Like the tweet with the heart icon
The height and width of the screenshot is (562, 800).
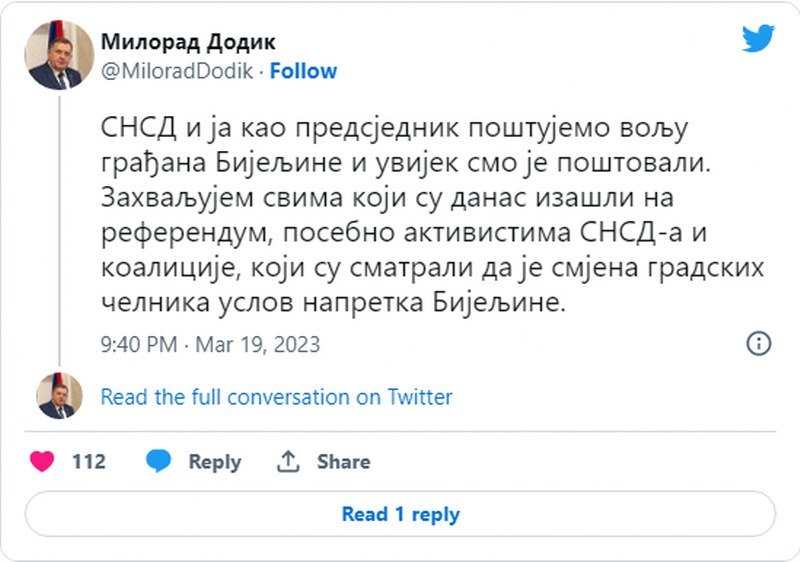(x=42, y=461)
